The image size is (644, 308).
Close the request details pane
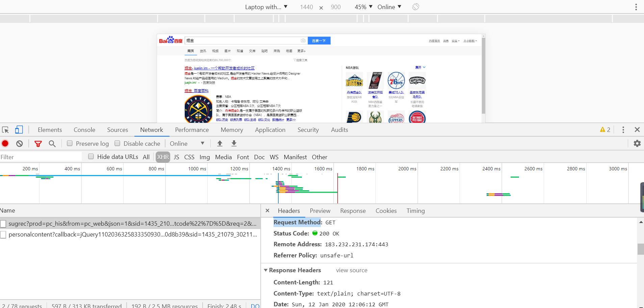tap(267, 211)
